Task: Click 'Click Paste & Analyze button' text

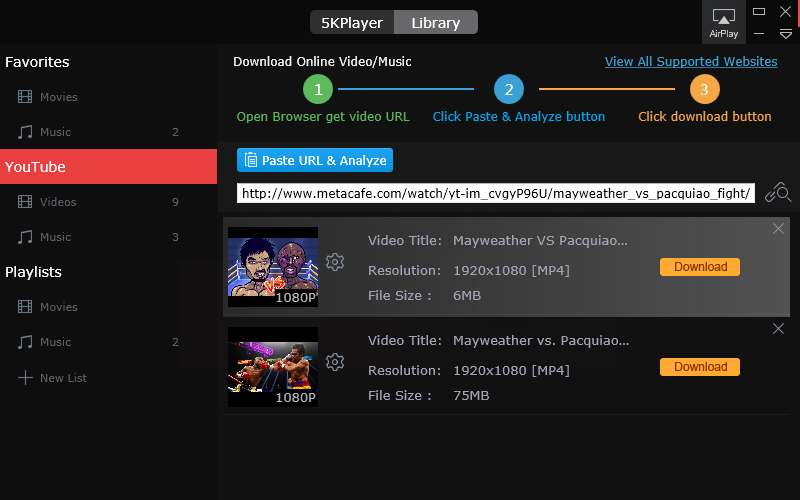Action: tap(519, 117)
